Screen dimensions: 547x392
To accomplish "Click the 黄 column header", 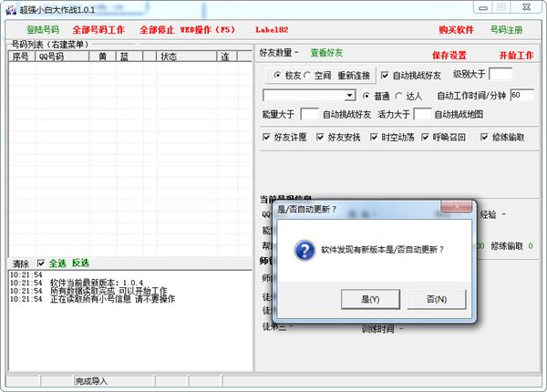I will pos(102,57).
